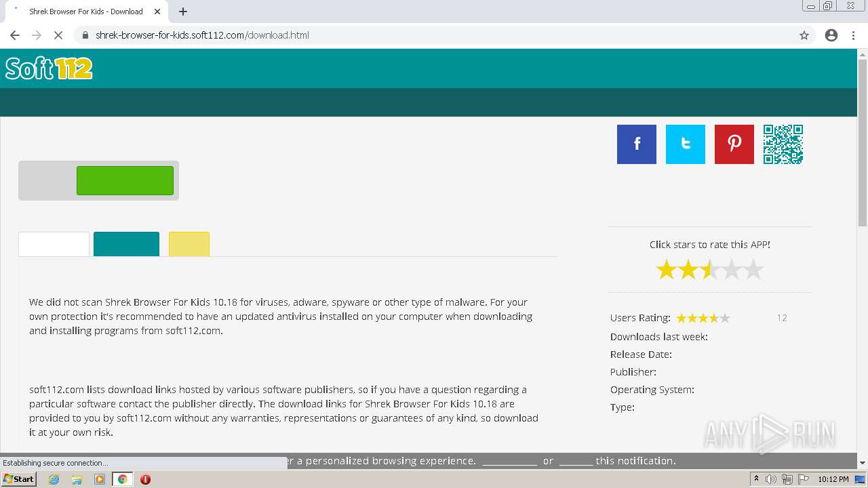Rate app two stars
868x488 pixels.
pos(688,270)
